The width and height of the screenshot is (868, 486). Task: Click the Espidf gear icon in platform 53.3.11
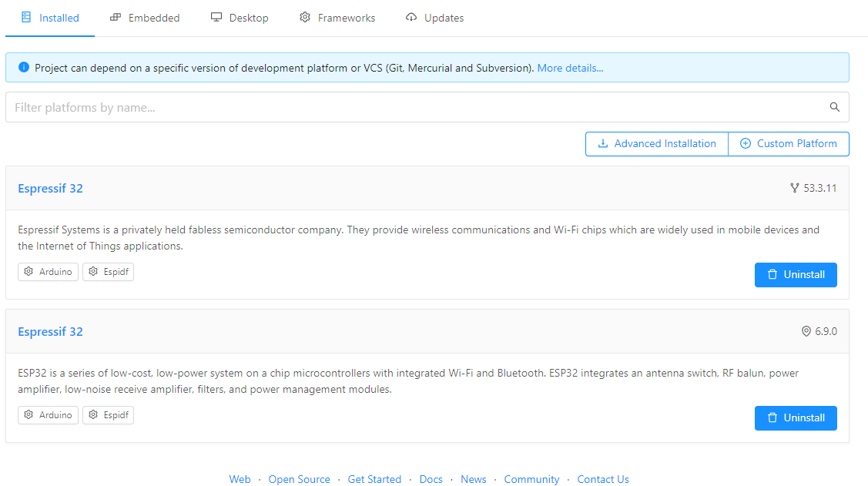93,271
